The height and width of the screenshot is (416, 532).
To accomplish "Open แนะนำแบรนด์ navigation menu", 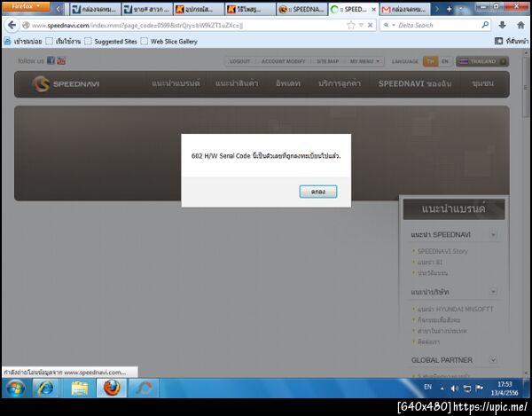I will coord(176,83).
